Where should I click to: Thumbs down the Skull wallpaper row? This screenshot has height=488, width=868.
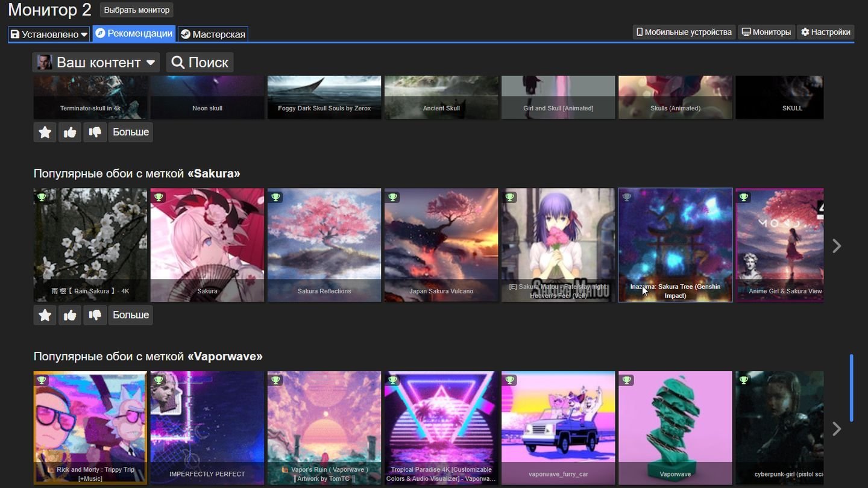95,132
